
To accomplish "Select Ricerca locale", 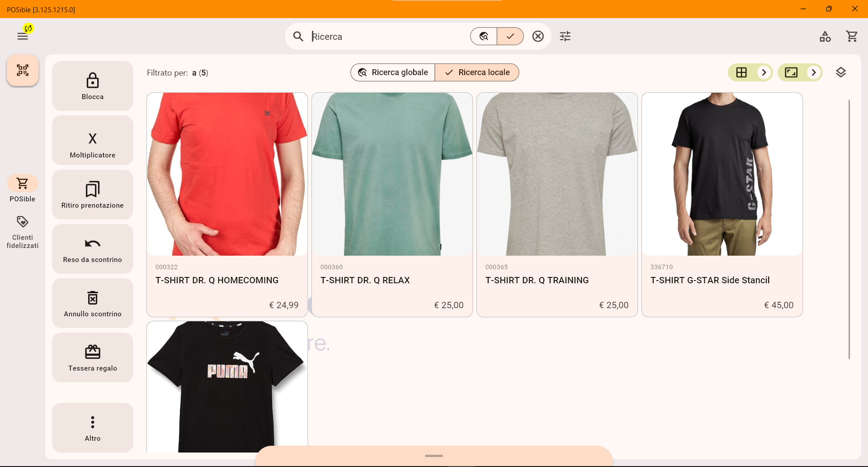I will (x=477, y=72).
